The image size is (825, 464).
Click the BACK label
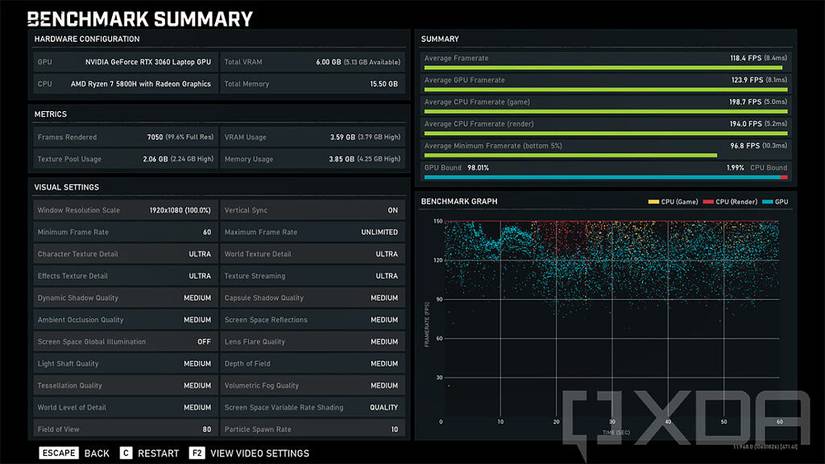(x=97, y=453)
